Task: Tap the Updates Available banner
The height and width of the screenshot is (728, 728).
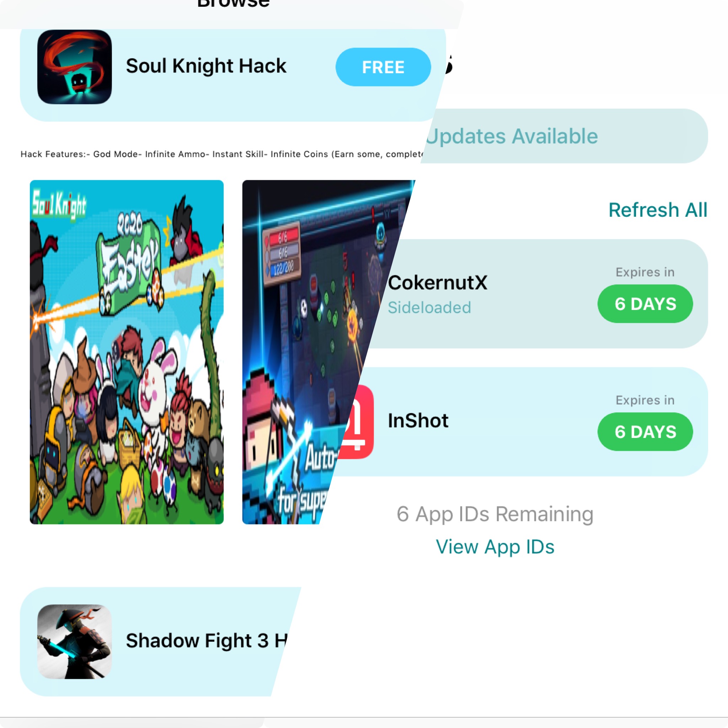Action: 564,136
